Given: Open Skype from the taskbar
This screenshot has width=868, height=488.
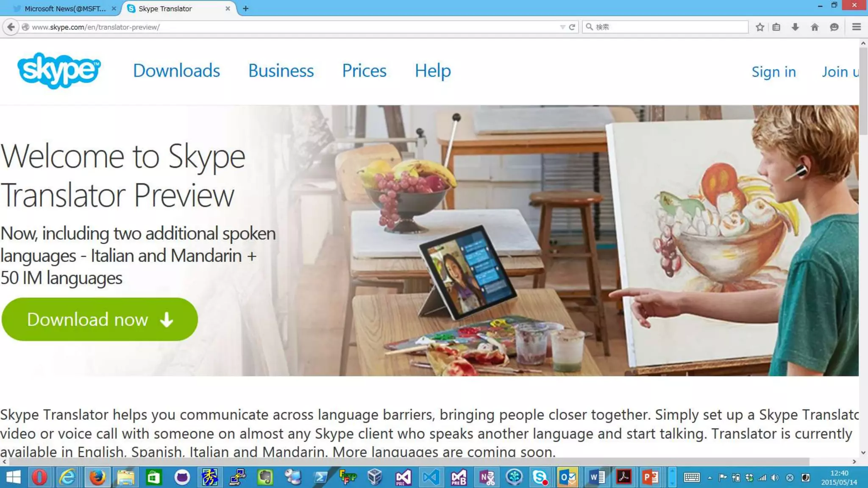Looking at the screenshot, I should (540, 477).
